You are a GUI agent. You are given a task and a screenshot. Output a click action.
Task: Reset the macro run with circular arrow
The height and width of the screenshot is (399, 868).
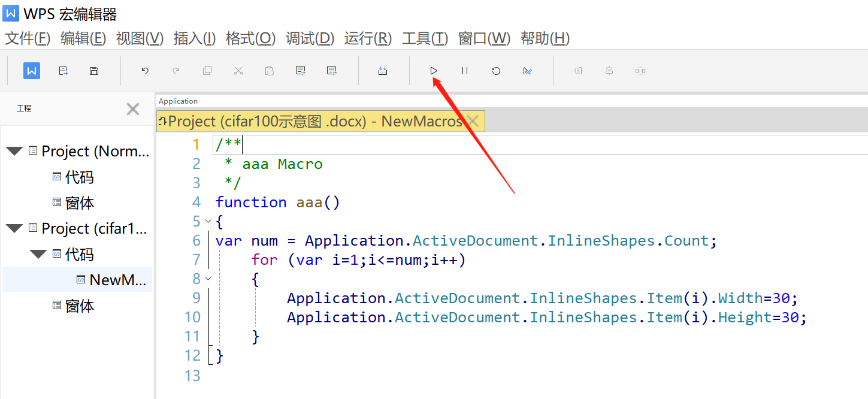pyautogui.click(x=496, y=71)
